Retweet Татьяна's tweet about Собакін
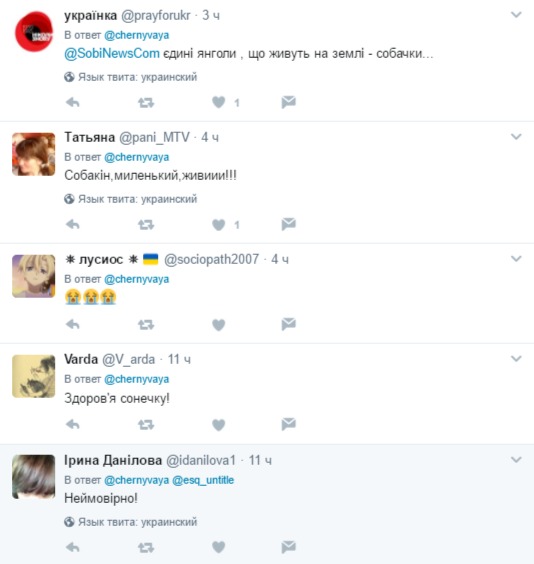This screenshot has width=534, height=564. 146,225
